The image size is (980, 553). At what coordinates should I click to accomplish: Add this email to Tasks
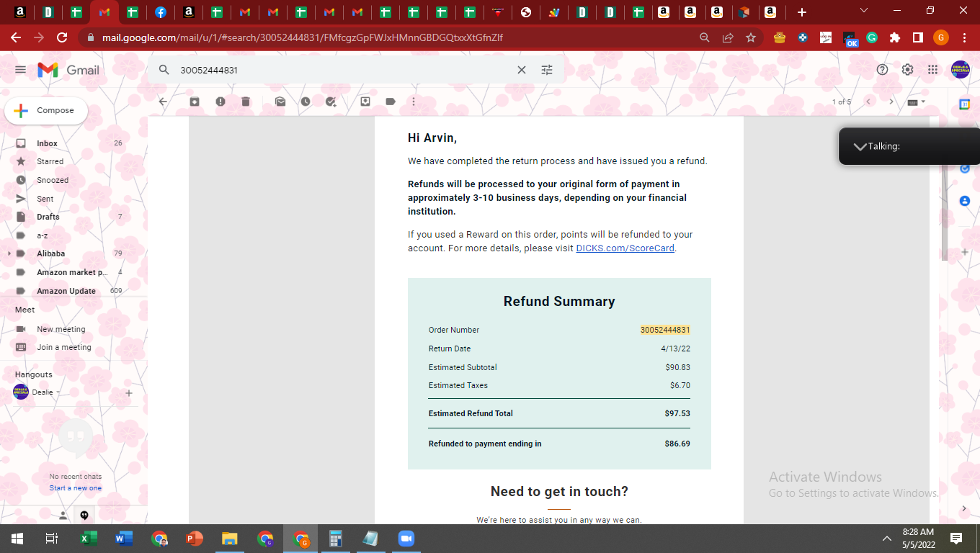pos(331,102)
